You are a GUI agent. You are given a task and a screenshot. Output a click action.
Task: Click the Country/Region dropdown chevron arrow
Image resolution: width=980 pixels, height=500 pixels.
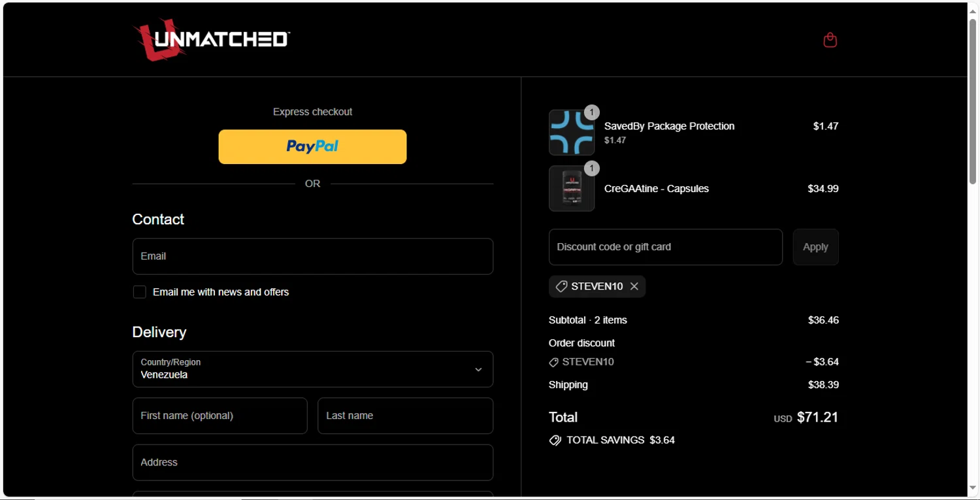pyautogui.click(x=478, y=370)
